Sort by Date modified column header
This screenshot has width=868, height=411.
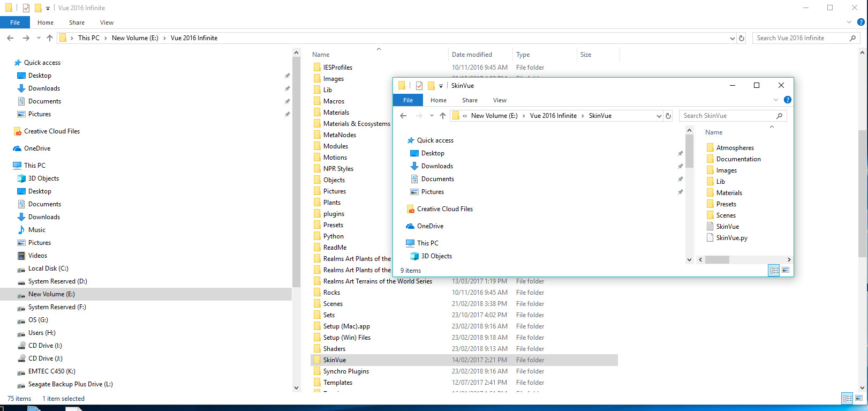coord(472,55)
